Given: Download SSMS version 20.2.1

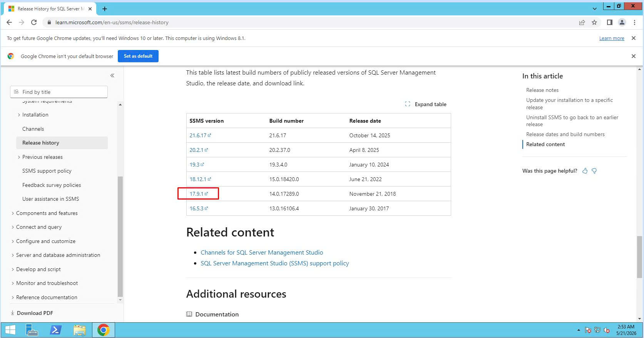Looking at the screenshot, I should coord(199,150).
